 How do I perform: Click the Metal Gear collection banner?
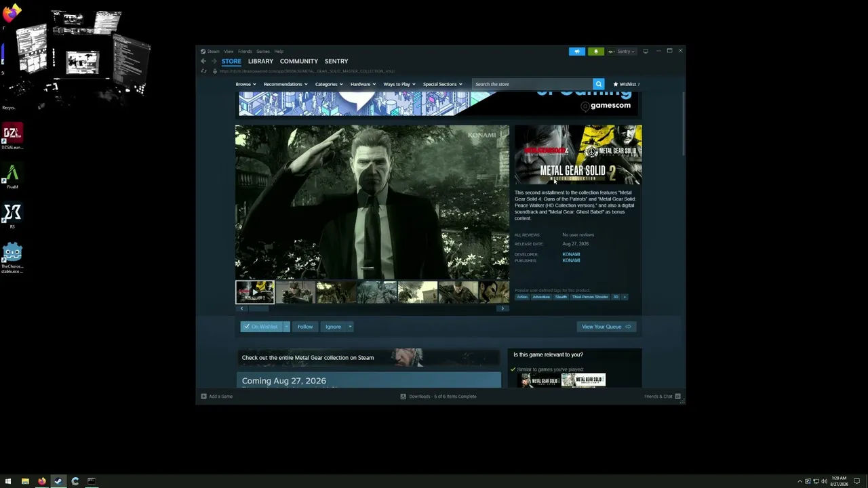coord(369,357)
